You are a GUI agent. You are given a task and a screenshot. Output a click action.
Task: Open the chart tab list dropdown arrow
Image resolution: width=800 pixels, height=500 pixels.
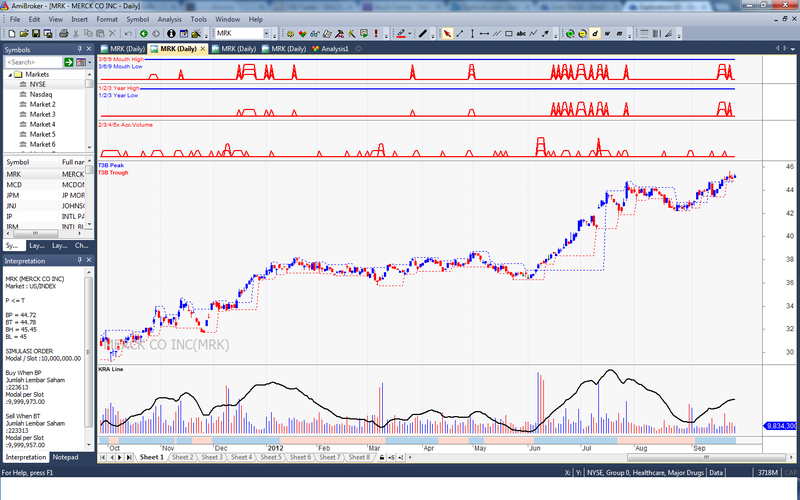pyautogui.click(x=793, y=49)
